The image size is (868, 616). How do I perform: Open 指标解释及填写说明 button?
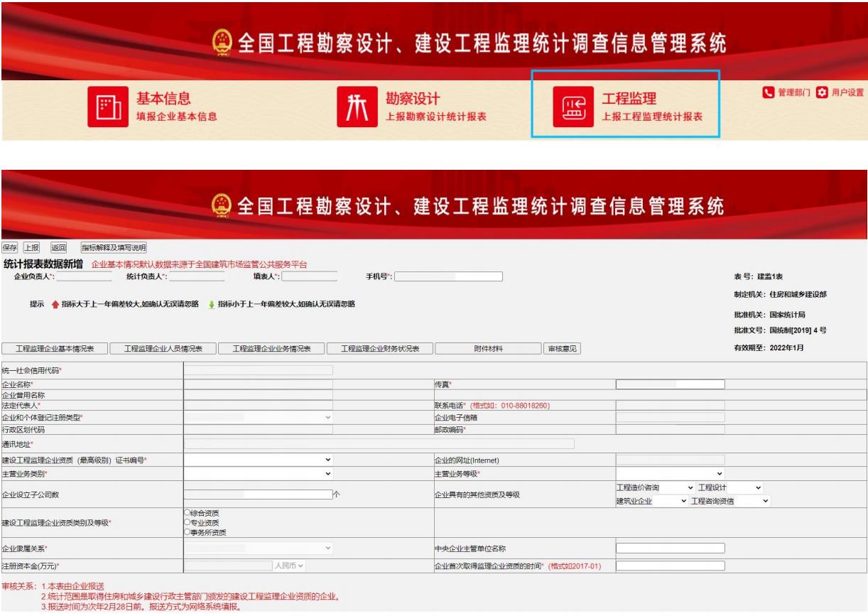[114, 247]
